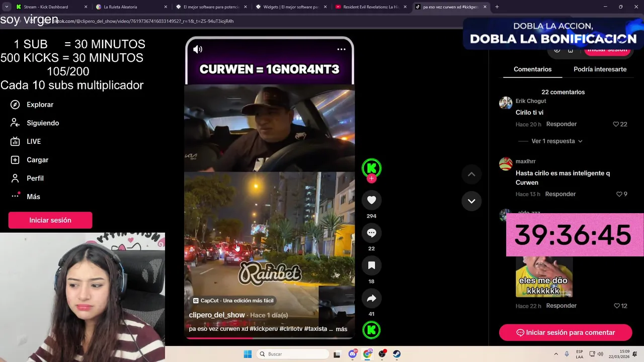Open Task View from the taskbar

click(337, 354)
